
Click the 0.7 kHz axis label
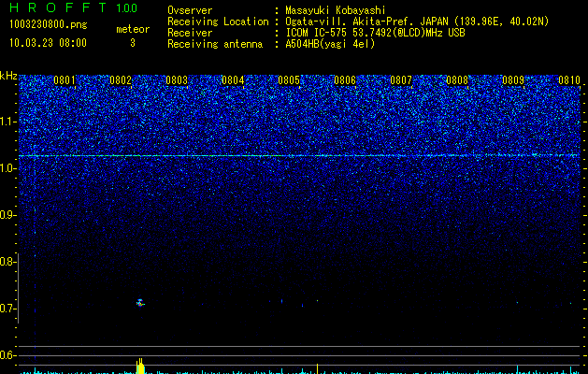7,309
